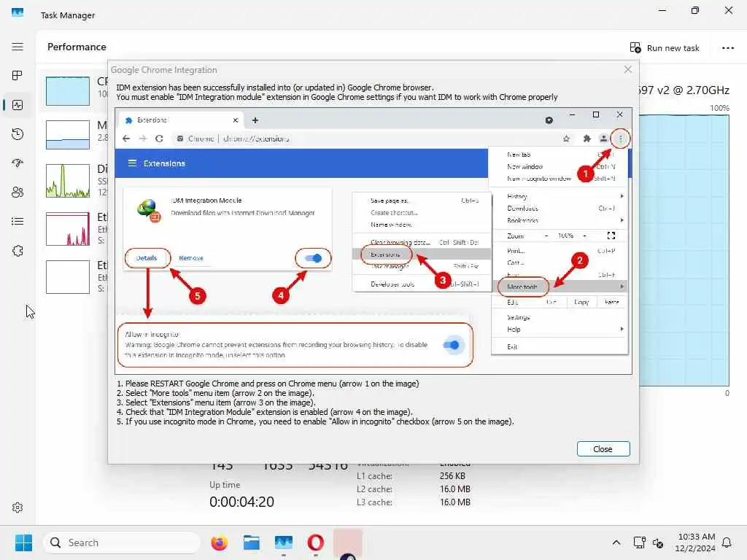Click the L1 cache value 256 KB
Viewport: 747px width, 560px height.
coord(452,476)
